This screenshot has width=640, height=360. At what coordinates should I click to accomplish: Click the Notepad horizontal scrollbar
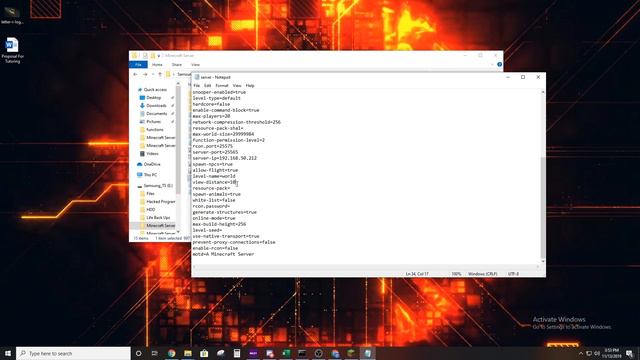coord(366,267)
